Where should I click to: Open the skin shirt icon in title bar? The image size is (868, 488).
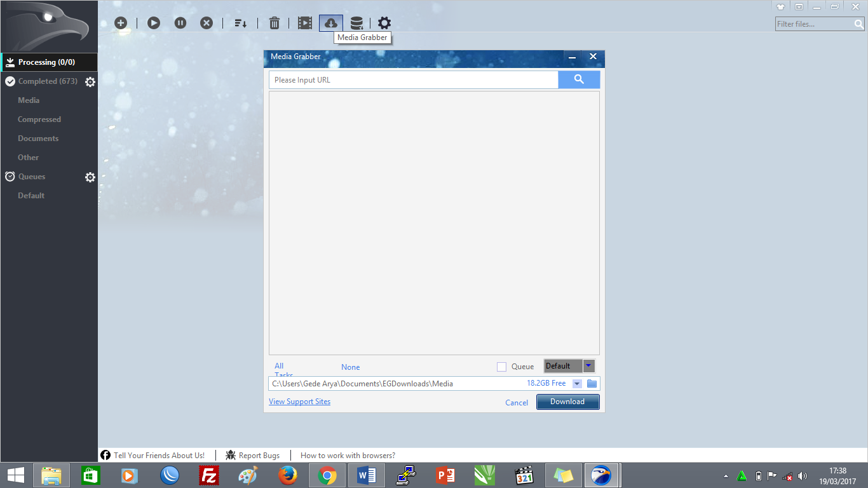[x=781, y=6]
